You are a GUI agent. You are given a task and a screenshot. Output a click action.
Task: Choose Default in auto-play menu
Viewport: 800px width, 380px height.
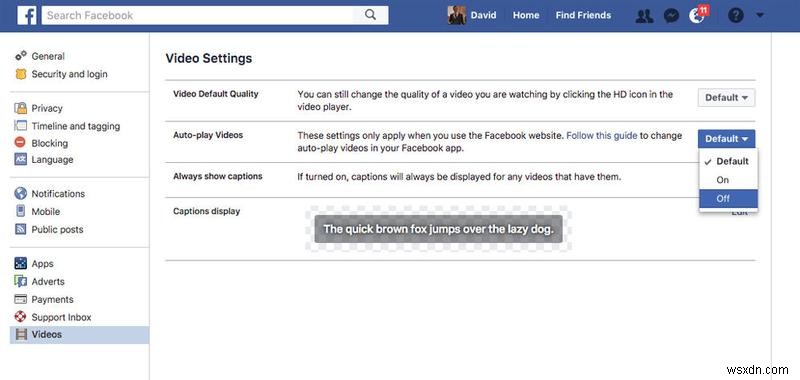729,161
